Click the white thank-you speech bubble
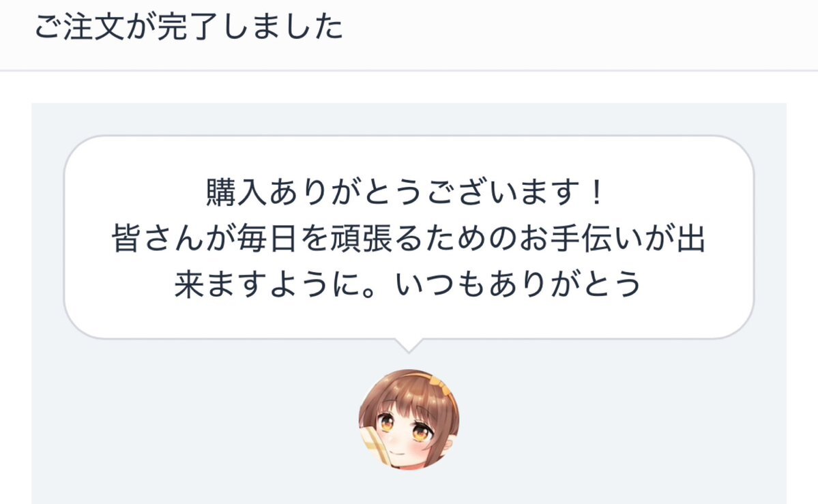 [x=409, y=237]
